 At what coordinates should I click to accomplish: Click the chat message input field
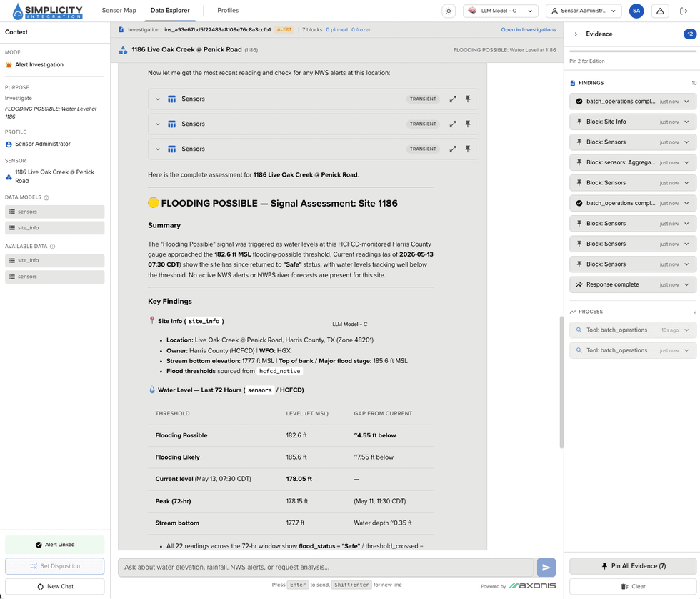coord(326,568)
